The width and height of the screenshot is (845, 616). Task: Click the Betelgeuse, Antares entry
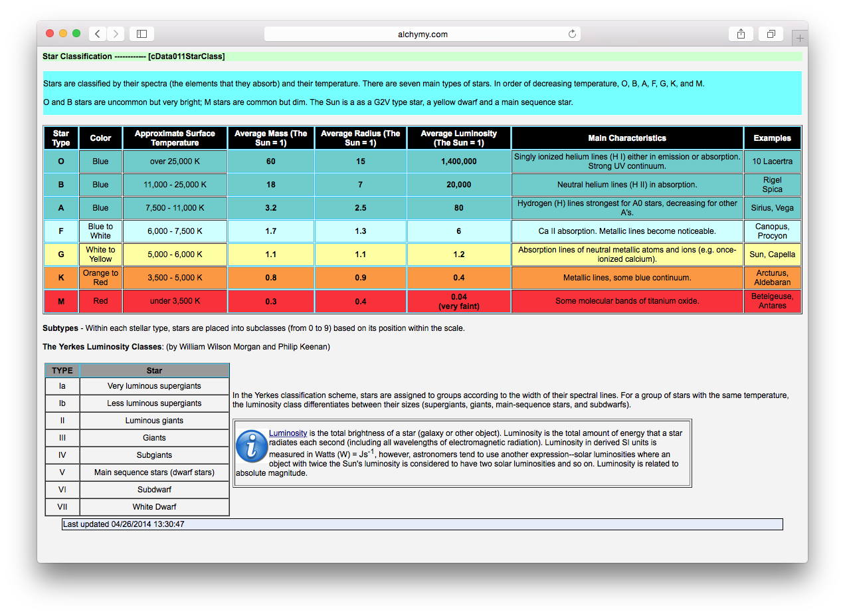772,301
